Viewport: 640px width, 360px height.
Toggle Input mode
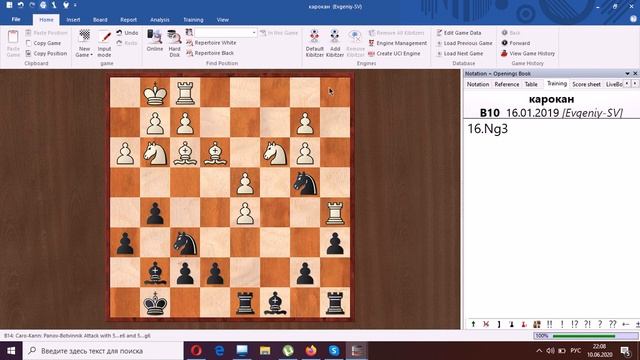104,44
